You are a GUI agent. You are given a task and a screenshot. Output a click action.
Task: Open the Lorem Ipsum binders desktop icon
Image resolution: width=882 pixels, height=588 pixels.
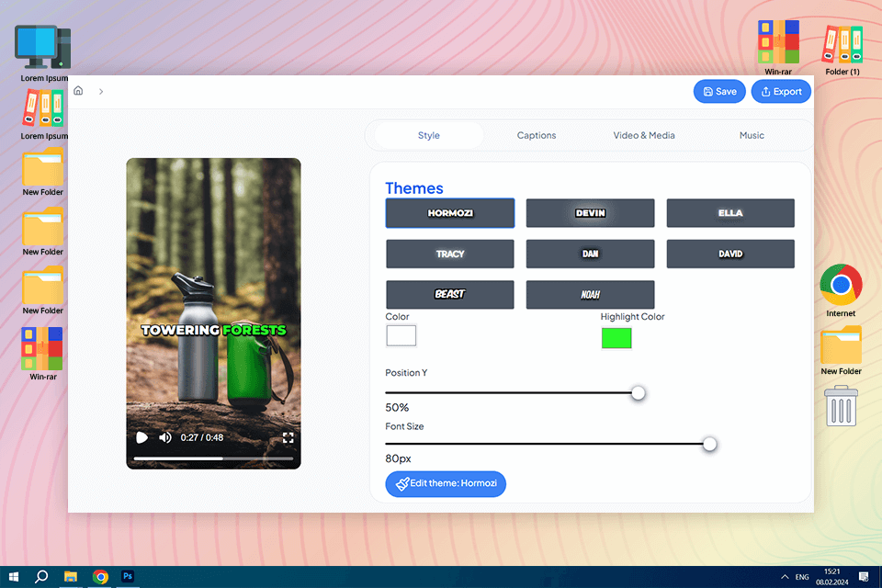43,116
